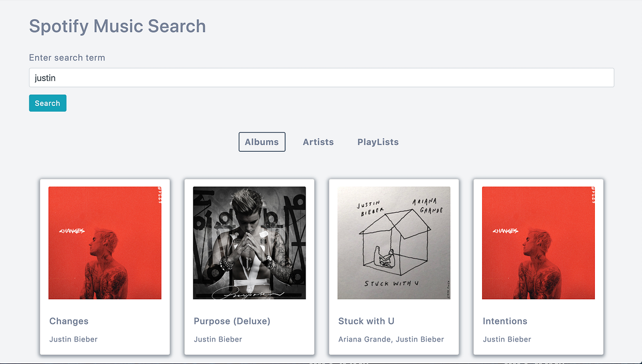This screenshot has width=642, height=364.
Task: Click Justin Bieber under the Intentions album
Action: [x=507, y=339]
